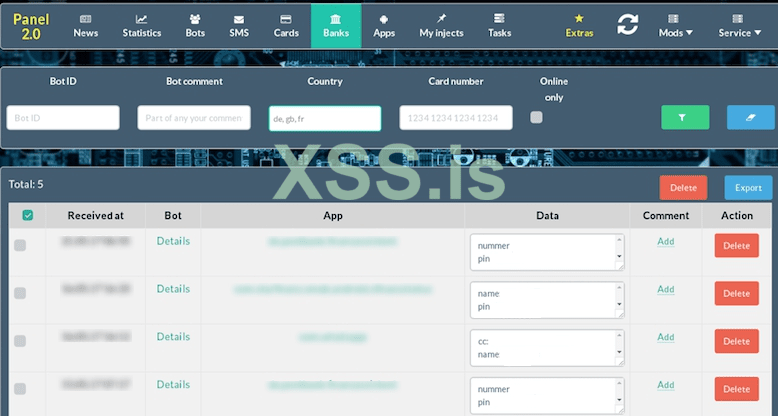This screenshot has width=778, height=416.
Task: Toggle the select-all checkbox in table header
Action: click(28, 215)
